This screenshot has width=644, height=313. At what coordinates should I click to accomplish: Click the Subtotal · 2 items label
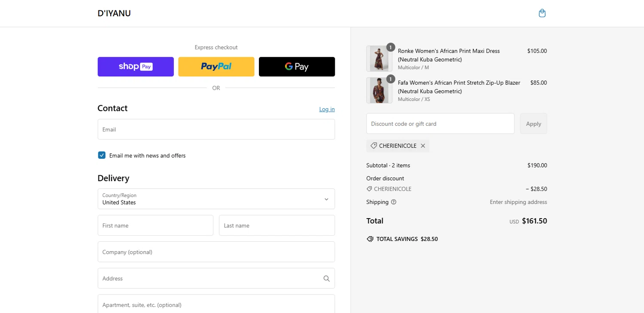pos(388,165)
